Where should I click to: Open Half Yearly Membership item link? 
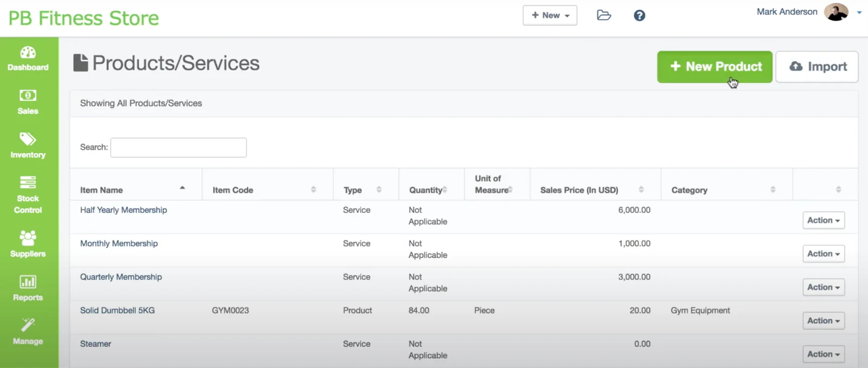click(124, 210)
